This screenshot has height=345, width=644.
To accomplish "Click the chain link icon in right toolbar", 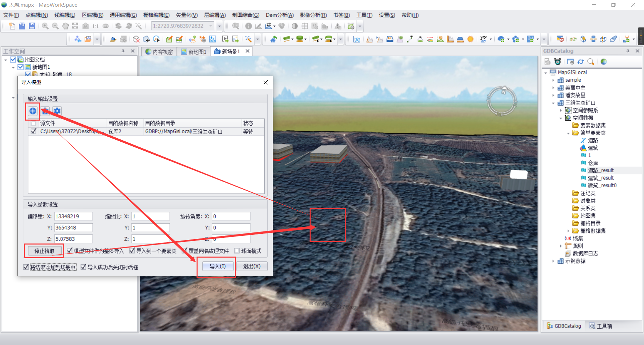I will click(x=573, y=39).
